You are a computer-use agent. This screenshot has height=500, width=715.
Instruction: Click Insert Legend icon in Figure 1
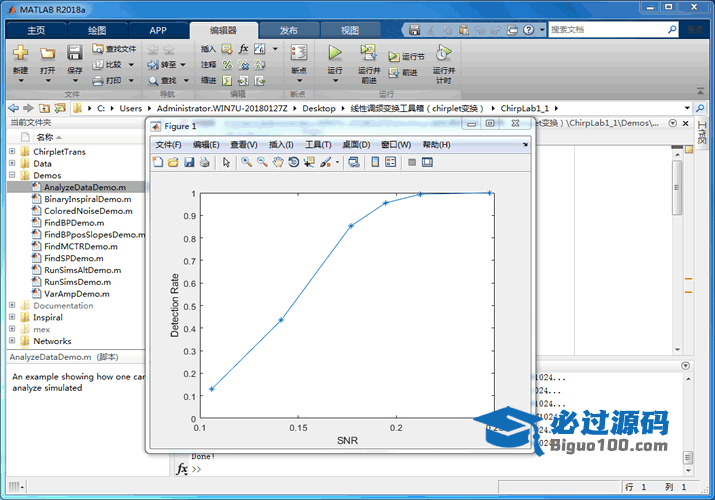click(x=391, y=162)
